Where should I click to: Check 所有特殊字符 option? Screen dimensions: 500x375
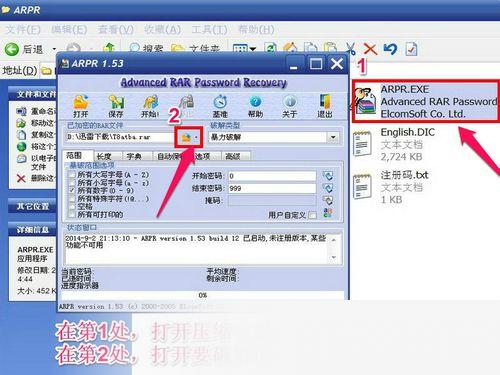tap(72, 199)
